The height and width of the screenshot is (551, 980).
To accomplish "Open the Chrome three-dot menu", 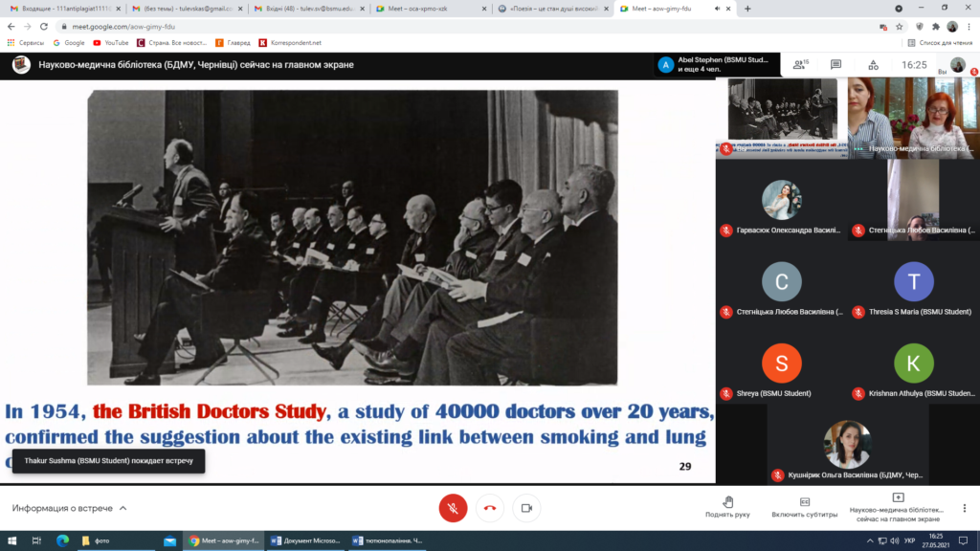I will [969, 27].
